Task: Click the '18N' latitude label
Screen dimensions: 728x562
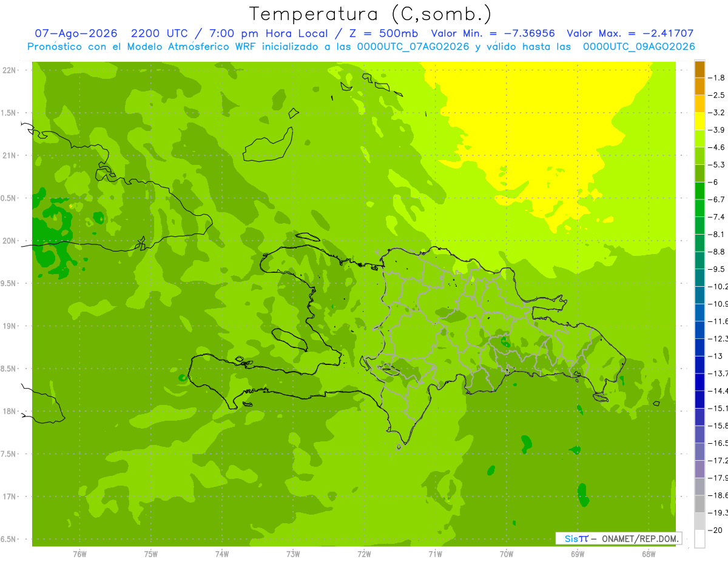Action: point(10,411)
